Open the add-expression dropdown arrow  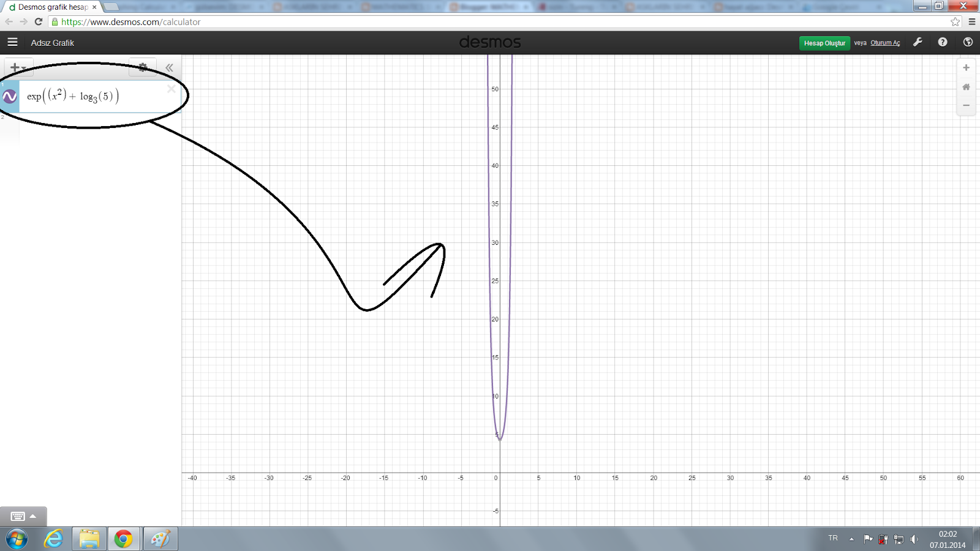click(x=23, y=67)
